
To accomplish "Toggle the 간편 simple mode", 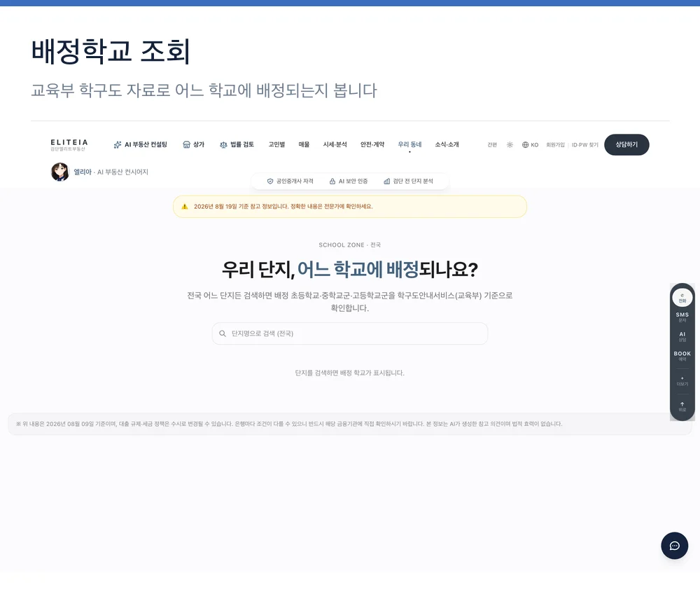I will (x=492, y=145).
